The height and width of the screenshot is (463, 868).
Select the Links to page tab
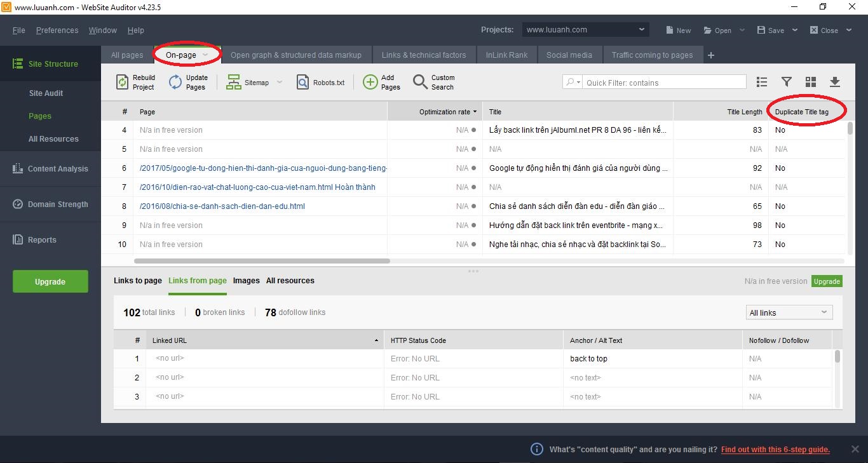(138, 281)
